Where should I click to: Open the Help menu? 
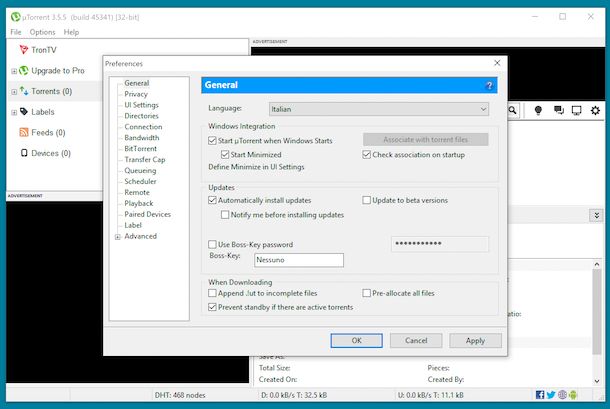click(71, 32)
